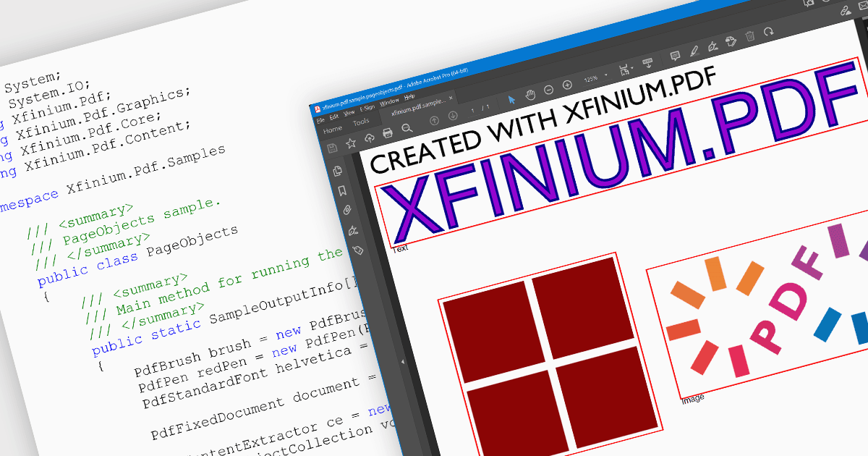This screenshot has height=456, width=868.
Task: Open the Window menu
Action: click(389, 102)
